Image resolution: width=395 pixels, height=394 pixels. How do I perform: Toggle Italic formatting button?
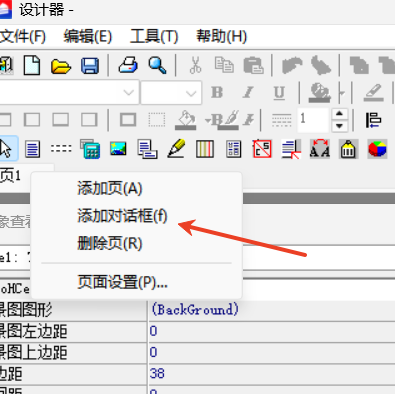click(x=248, y=92)
